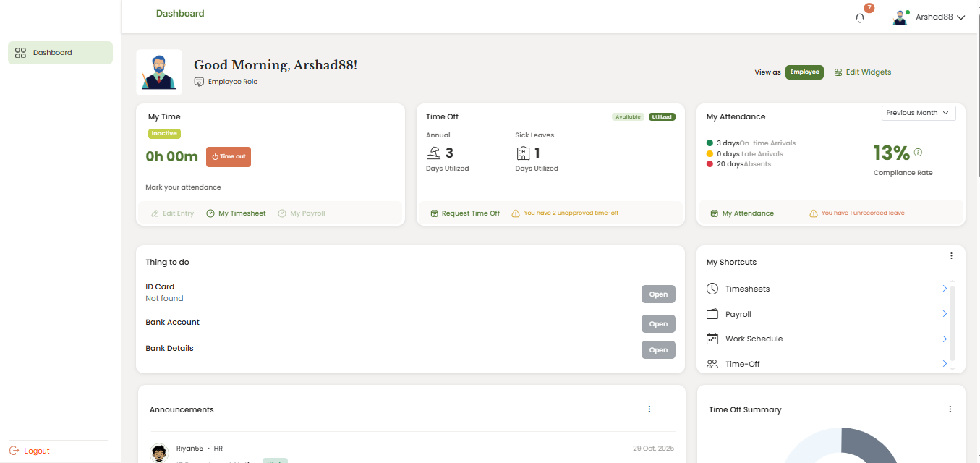Toggle the Employee view-as badge
Viewport: 980px width, 463px height.
click(804, 72)
